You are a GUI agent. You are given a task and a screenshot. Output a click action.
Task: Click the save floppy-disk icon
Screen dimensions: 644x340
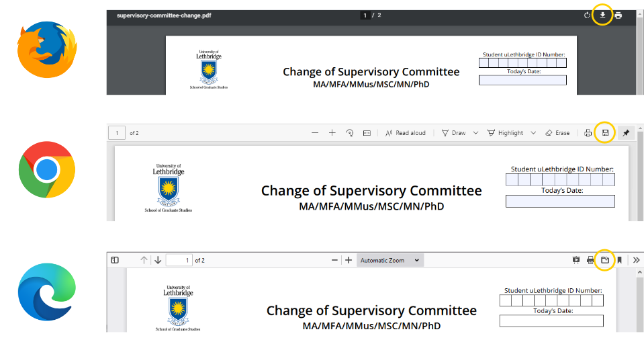click(x=605, y=133)
